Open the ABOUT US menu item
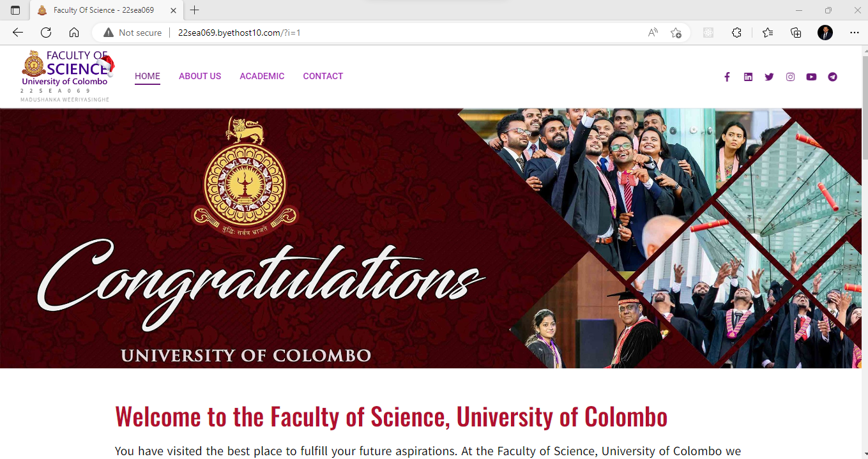 pos(200,76)
